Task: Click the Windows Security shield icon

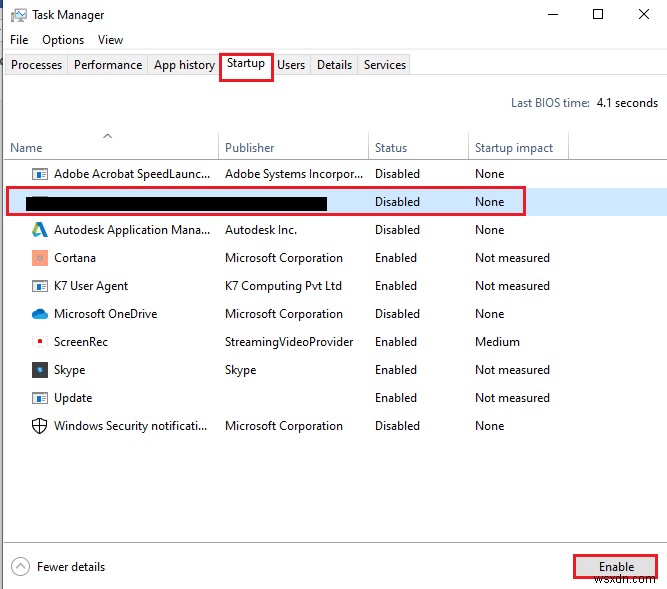Action: (40, 426)
